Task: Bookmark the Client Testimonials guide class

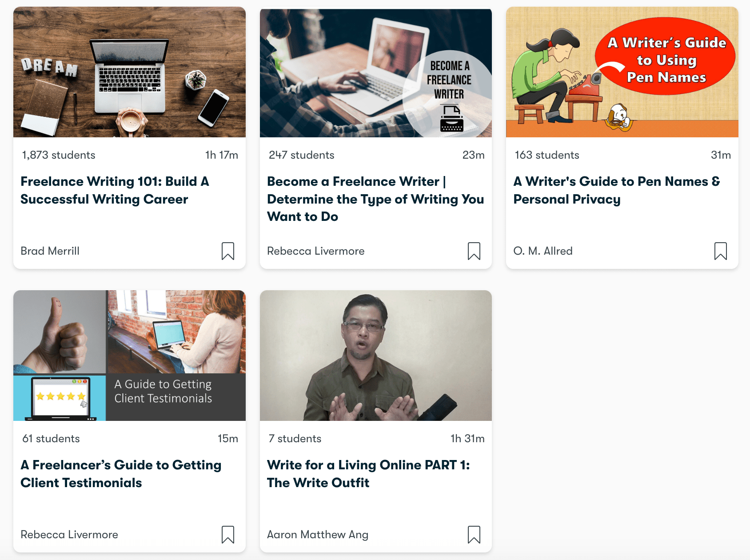Action: click(x=228, y=535)
